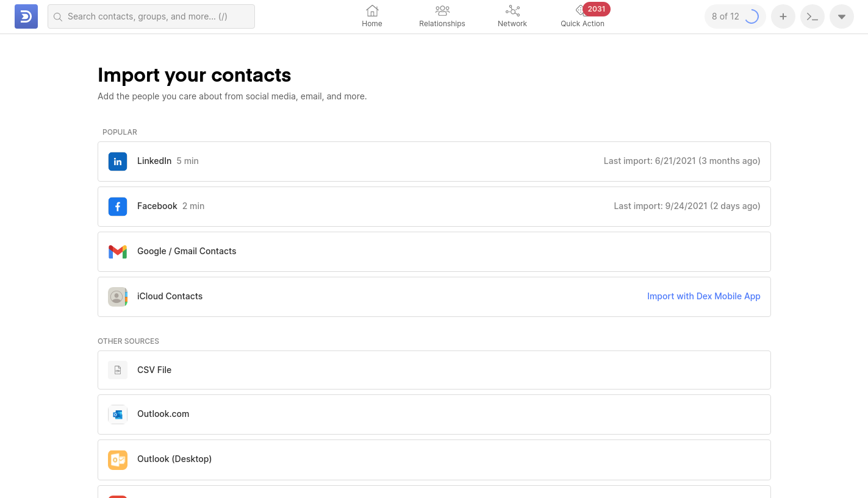This screenshot has width=868, height=498.
Task: Click the Network nodes icon
Action: coord(512,10)
